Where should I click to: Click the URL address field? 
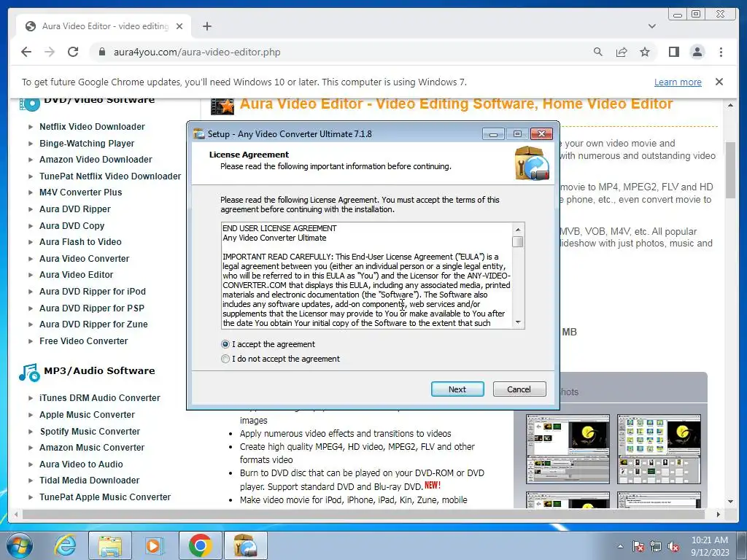197,52
